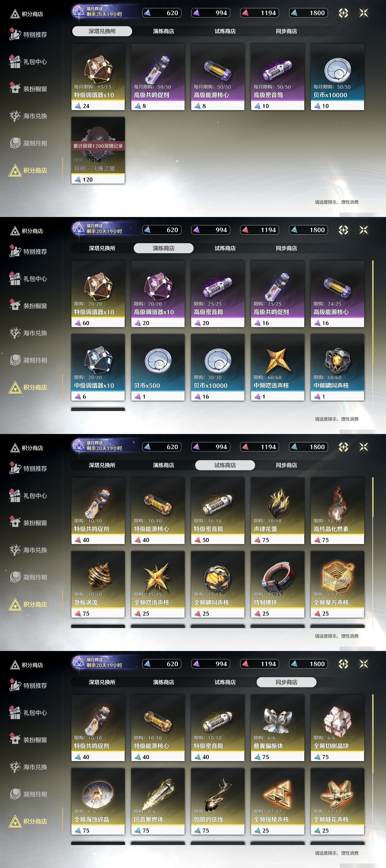Select the 全频海蚀碎晶 item

pos(98,801)
